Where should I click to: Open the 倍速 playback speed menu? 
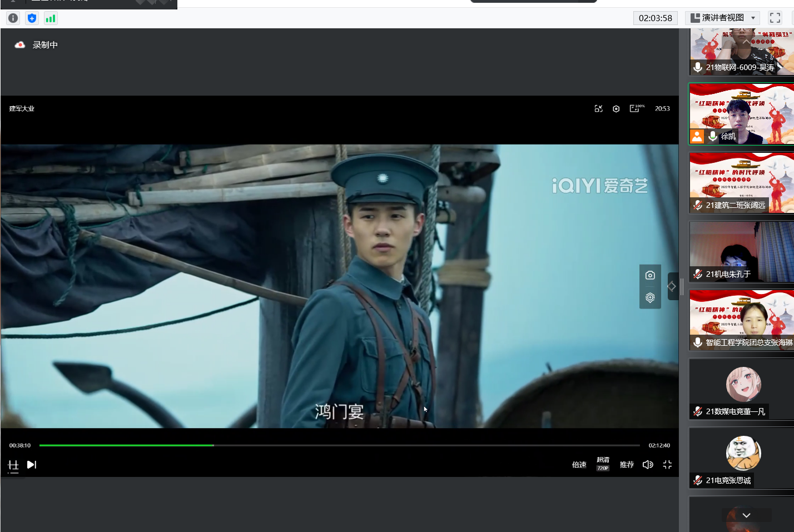tap(579, 465)
